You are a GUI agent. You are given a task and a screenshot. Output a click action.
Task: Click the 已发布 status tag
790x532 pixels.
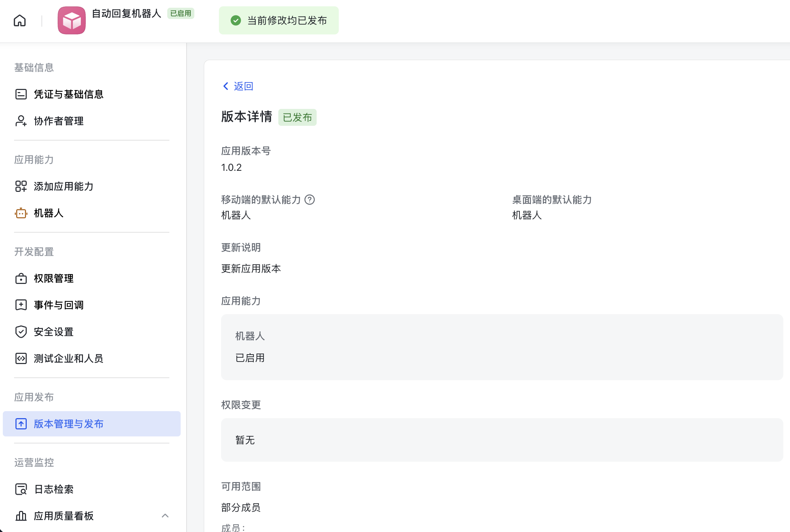pos(297,117)
